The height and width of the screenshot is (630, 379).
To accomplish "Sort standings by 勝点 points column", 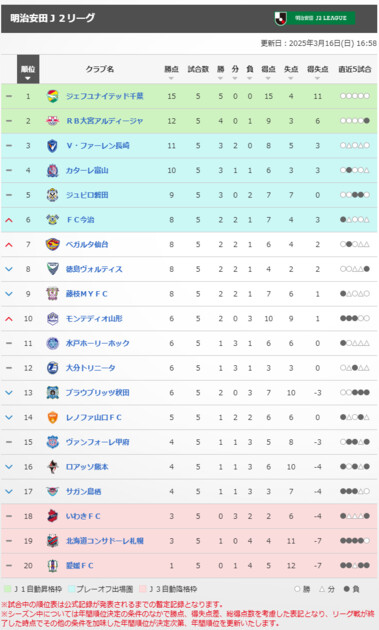I will pos(172,70).
